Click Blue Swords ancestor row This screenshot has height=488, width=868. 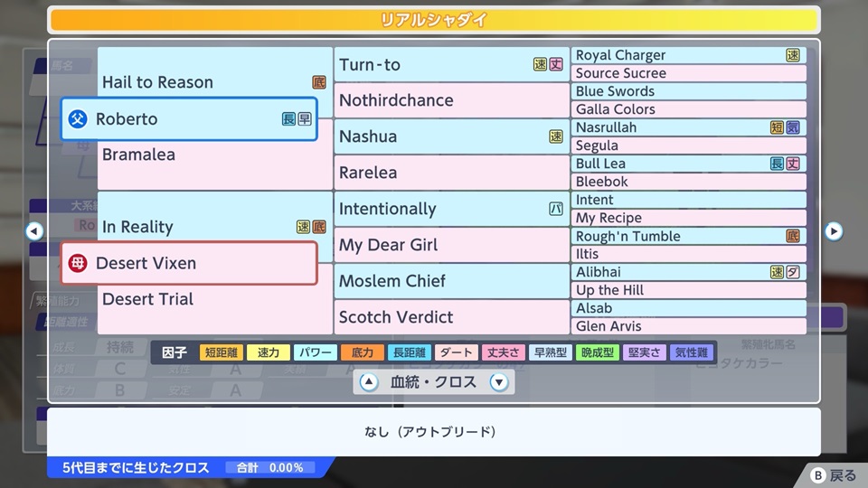tap(689, 91)
